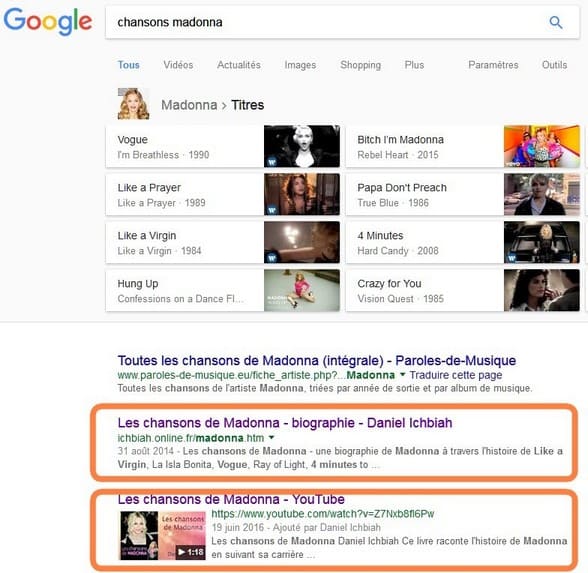
Task: Click the Papa Don't Preach thumbnail
Action: [x=542, y=194]
